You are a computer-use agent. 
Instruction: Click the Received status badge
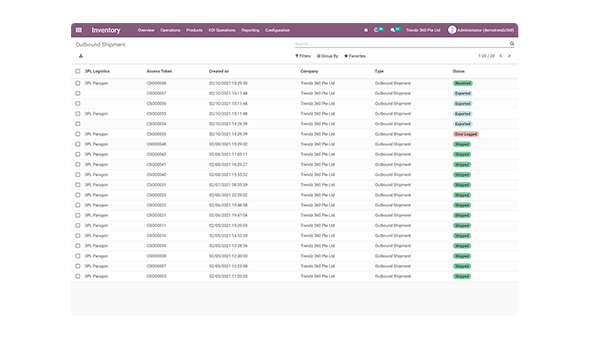pyautogui.click(x=462, y=83)
